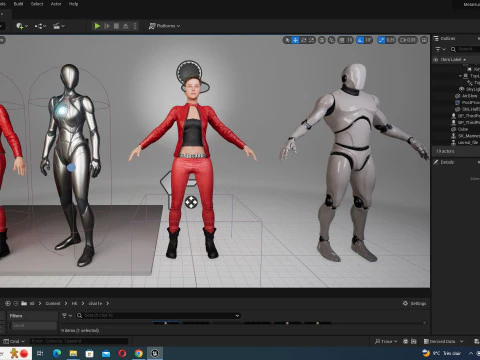480x360 pixels.
Task: Toggle scale snapping in viewport toolbar
Action: click(x=381, y=40)
